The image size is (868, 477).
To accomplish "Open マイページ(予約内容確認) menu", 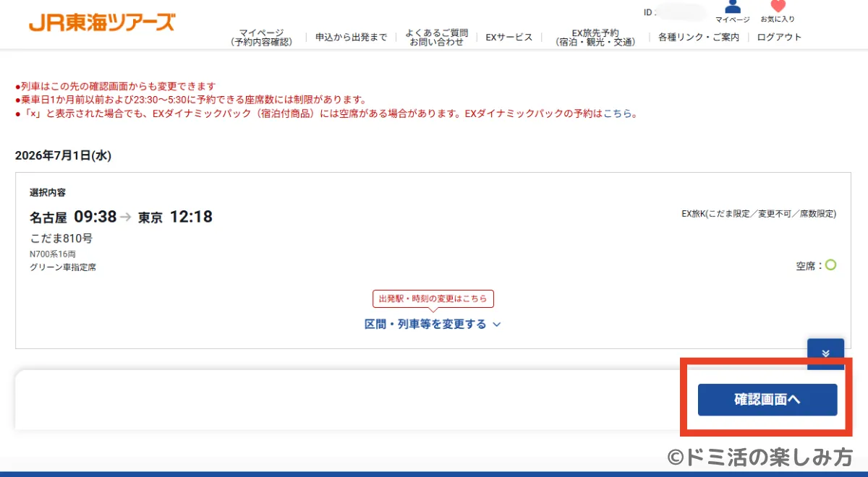I will pos(261,38).
